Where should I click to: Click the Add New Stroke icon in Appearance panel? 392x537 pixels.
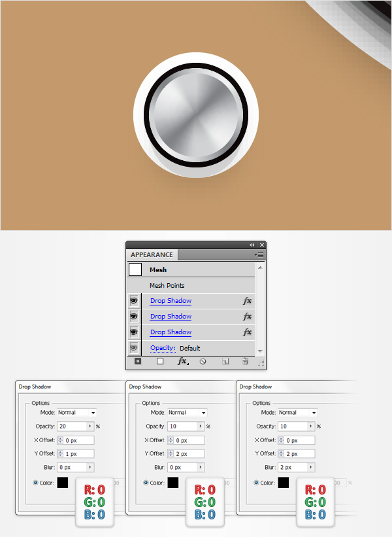coord(137,361)
